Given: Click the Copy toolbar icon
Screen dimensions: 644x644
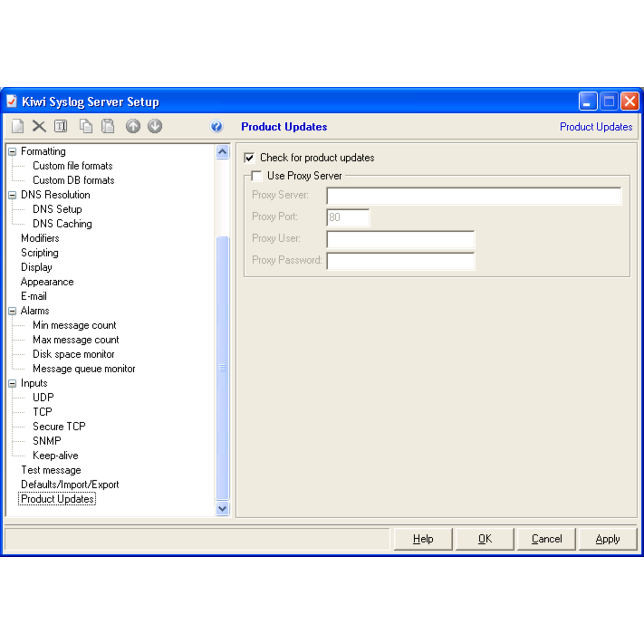Looking at the screenshot, I should 86,126.
